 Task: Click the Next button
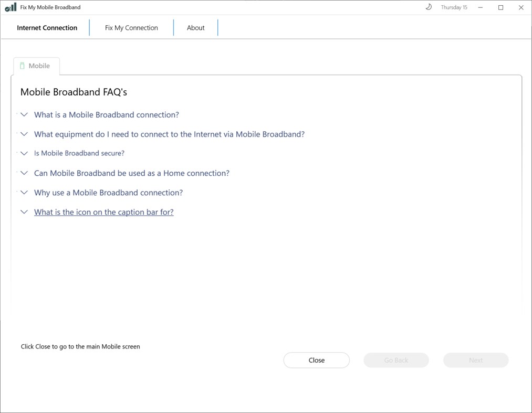(x=475, y=360)
